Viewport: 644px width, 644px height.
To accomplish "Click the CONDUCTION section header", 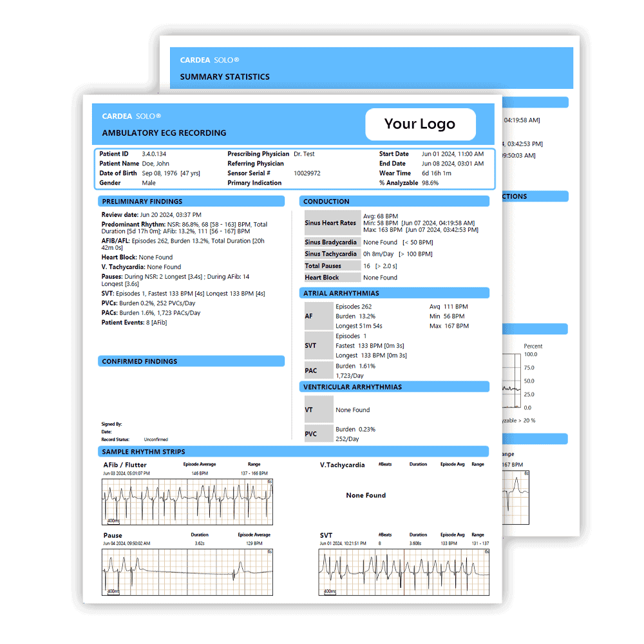I will pyautogui.click(x=394, y=201).
